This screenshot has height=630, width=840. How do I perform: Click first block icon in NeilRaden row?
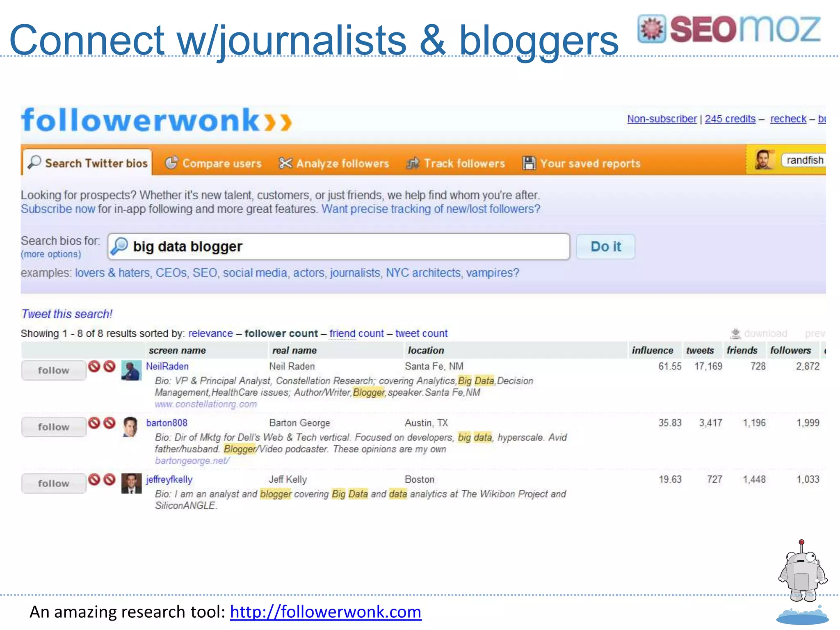coord(94,366)
